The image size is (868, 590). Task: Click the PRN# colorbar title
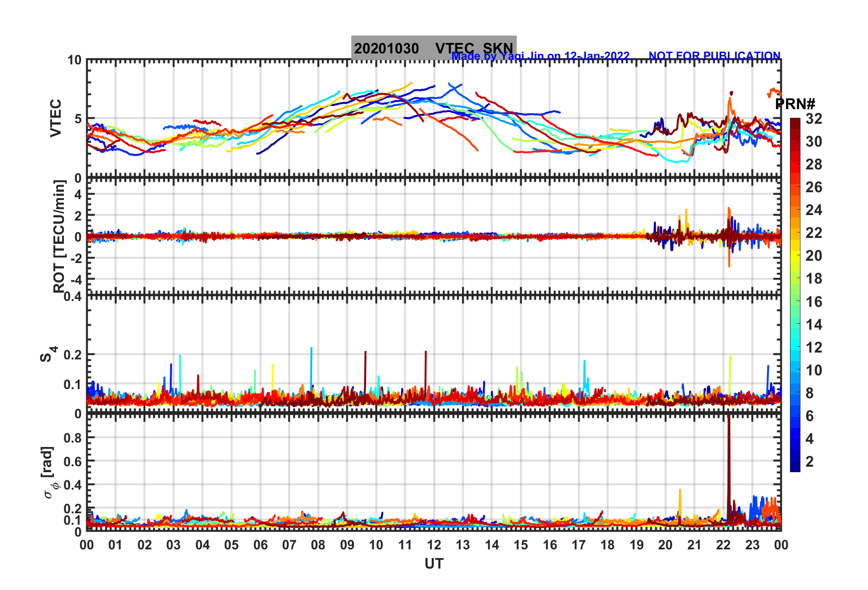(795, 104)
